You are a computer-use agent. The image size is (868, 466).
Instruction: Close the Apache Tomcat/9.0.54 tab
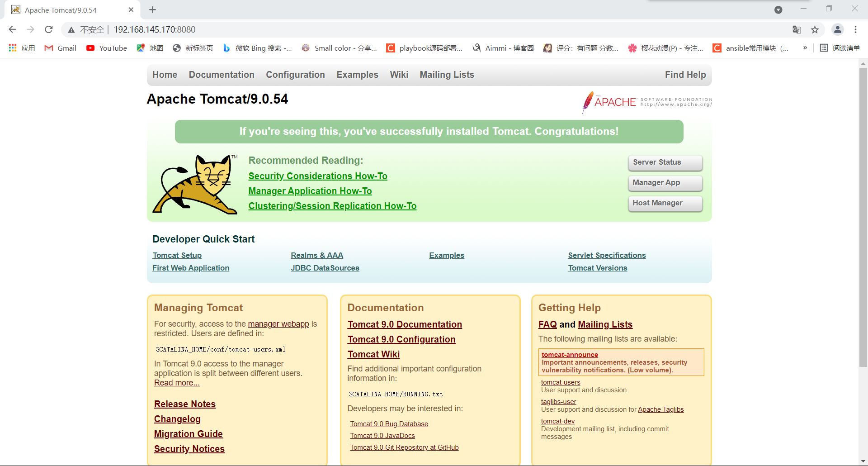[x=131, y=10]
